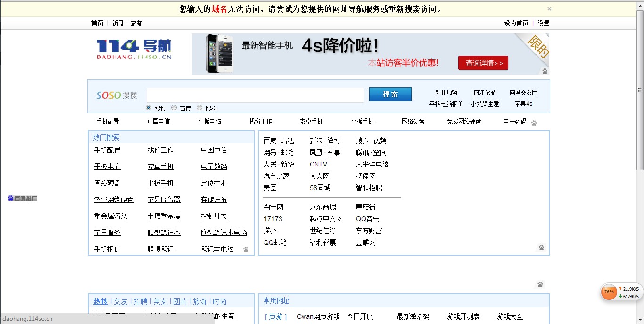The width and height of the screenshot is (644, 324).
Task: Click the paw icon in the 热门搜索 panel corner
Action: (x=246, y=250)
